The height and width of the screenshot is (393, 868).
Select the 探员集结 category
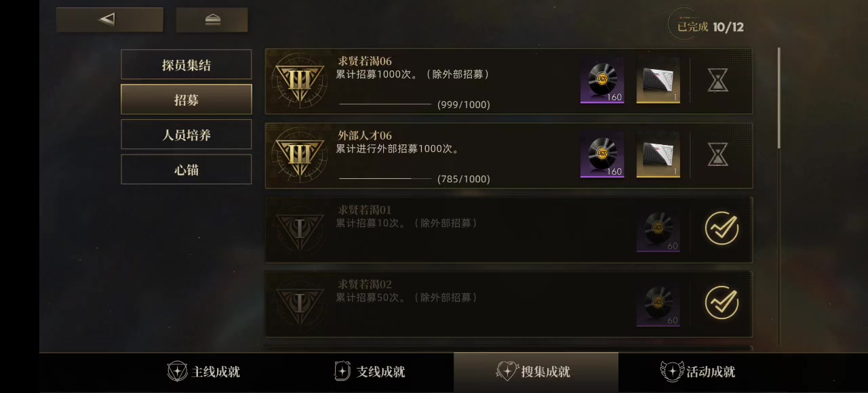click(x=186, y=65)
